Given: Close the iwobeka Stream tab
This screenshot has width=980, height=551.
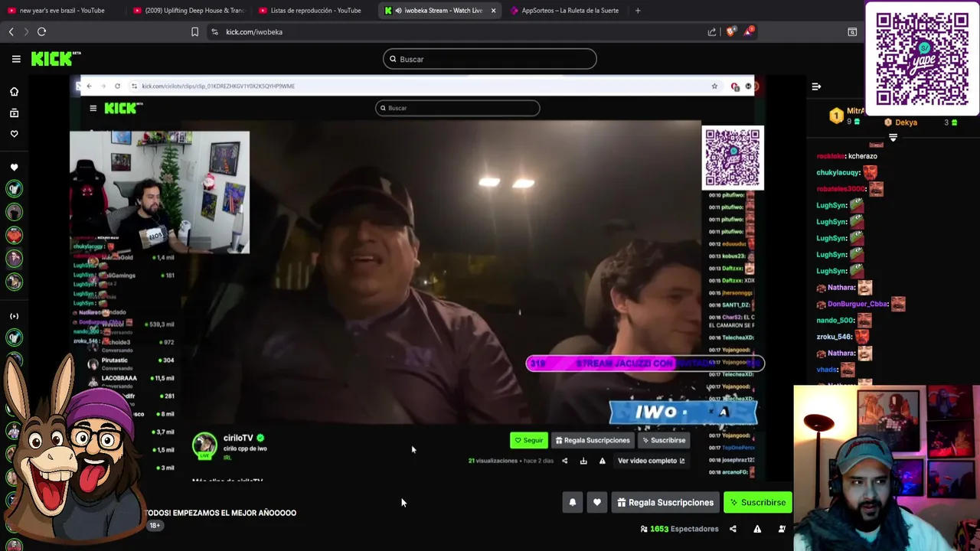Looking at the screenshot, I should point(493,11).
